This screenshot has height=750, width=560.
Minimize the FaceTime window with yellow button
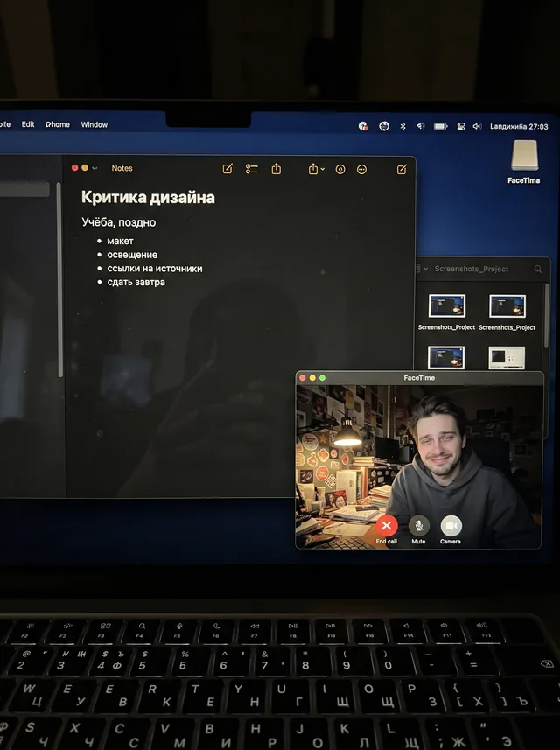312,378
